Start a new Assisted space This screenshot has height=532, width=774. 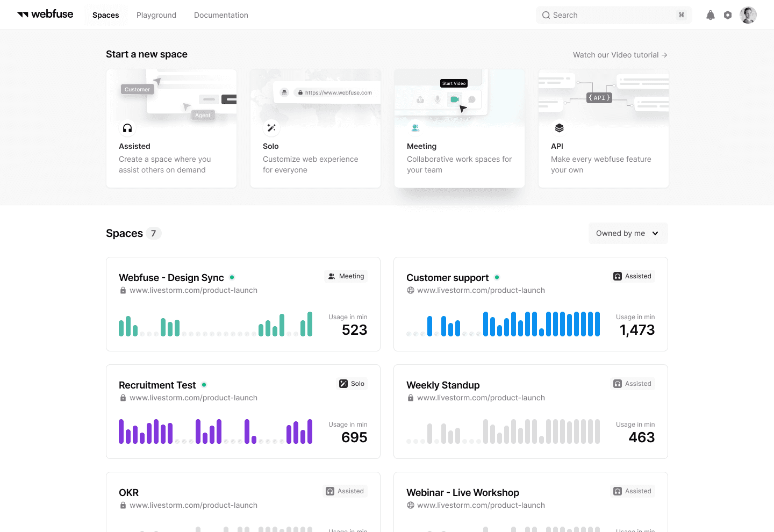(x=171, y=128)
